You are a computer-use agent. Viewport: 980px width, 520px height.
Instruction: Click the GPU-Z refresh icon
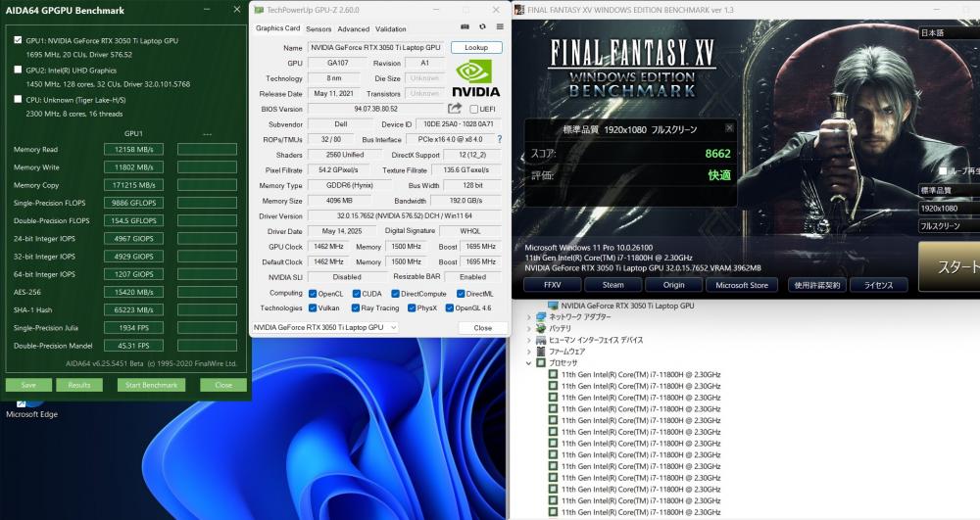pos(482,26)
